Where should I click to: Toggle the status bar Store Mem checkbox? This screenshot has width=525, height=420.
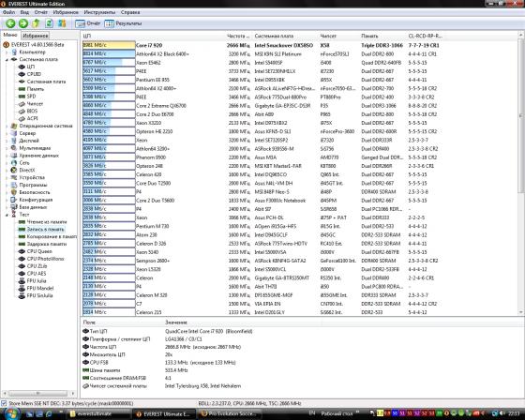coord(4,403)
